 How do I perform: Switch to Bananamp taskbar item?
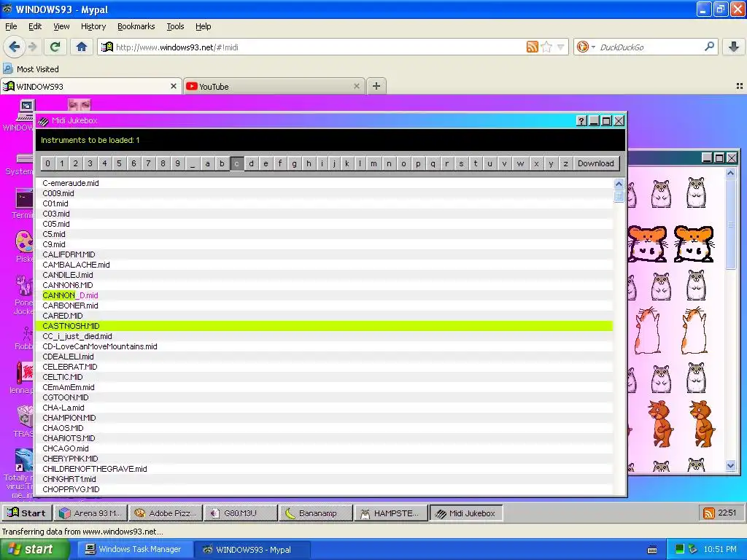[x=316, y=513]
